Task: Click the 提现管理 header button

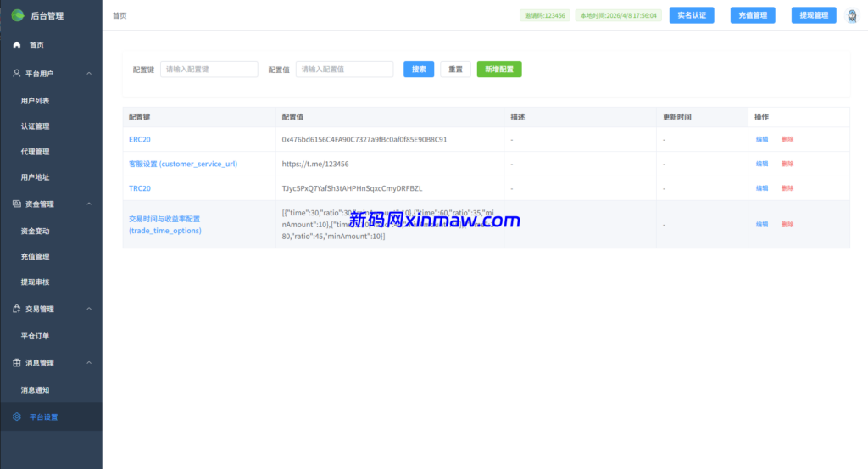Action: point(814,15)
